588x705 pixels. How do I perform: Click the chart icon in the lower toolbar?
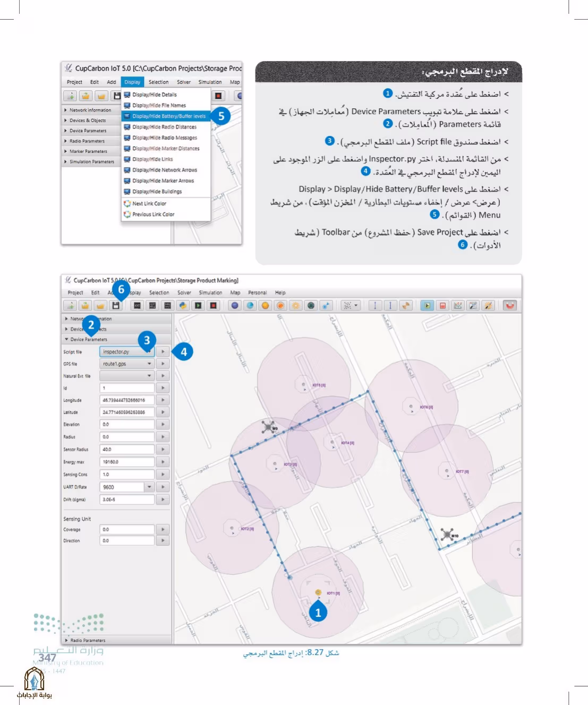click(458, 305)
